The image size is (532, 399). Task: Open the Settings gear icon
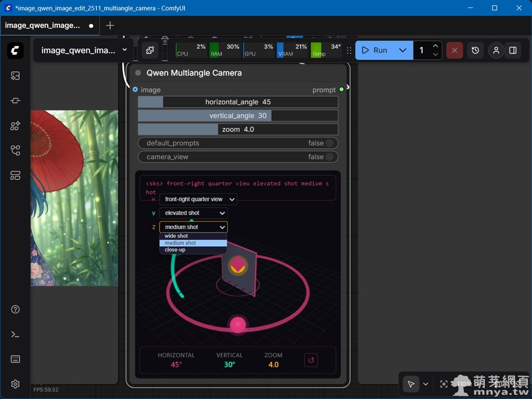point(15,384)
